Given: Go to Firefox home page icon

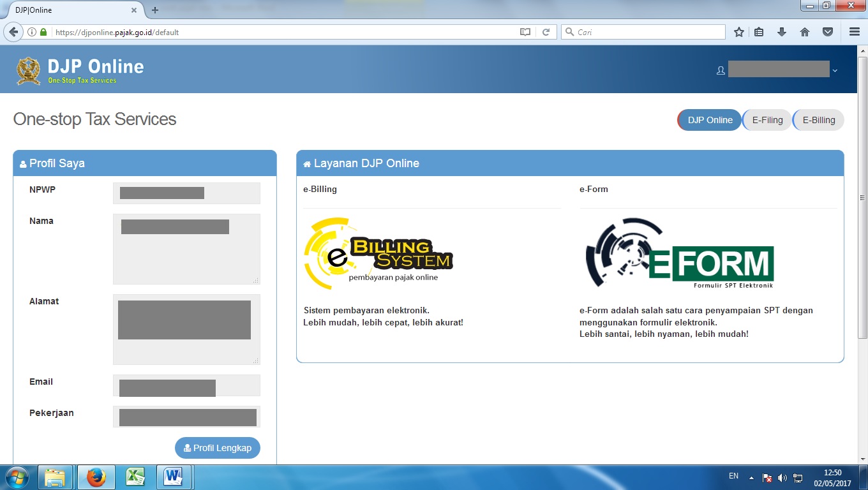Looking at the screenshot, I should 805,32.
